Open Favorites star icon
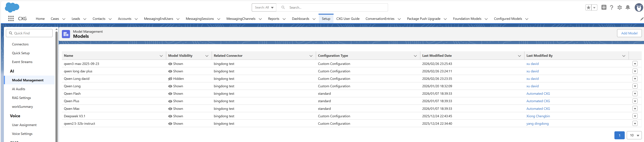644x142 pixels. 589,7
